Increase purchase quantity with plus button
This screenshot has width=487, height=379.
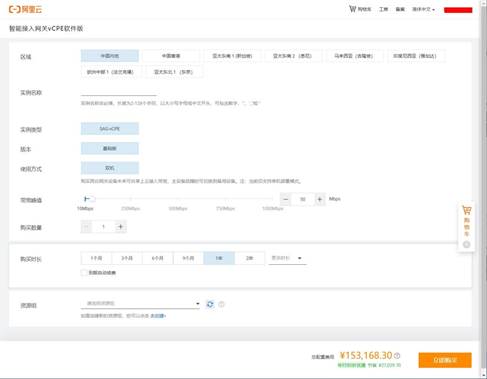coord(121,227)
